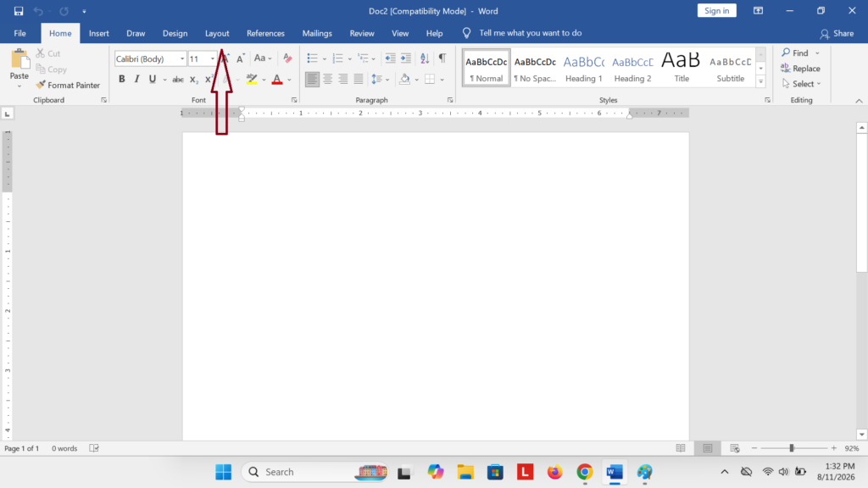Click the 0 words count in the status bar
This screenshot has width=868, height=488.
click(x=64, y=448)
